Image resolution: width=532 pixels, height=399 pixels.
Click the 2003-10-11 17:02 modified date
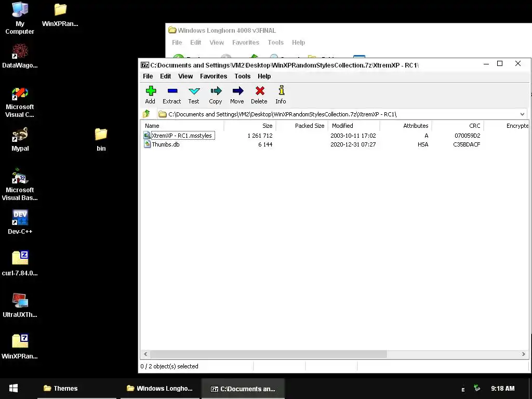tap(353, 136)
